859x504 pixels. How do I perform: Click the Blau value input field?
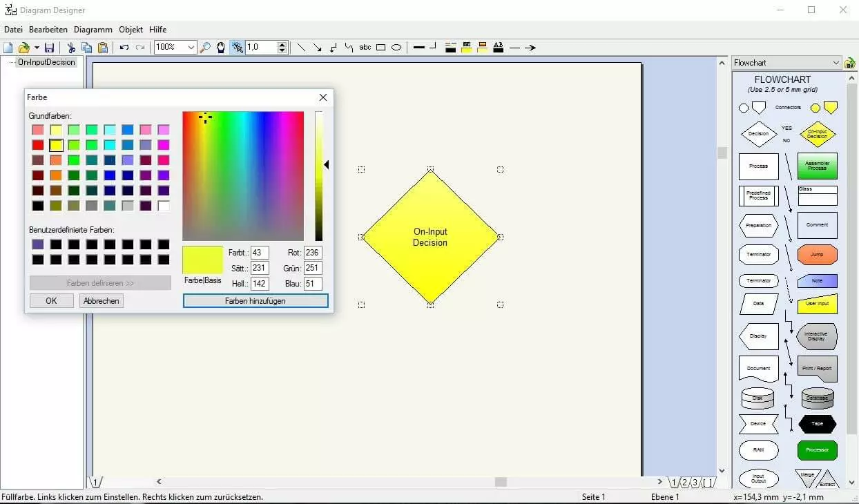click(313, 283)
